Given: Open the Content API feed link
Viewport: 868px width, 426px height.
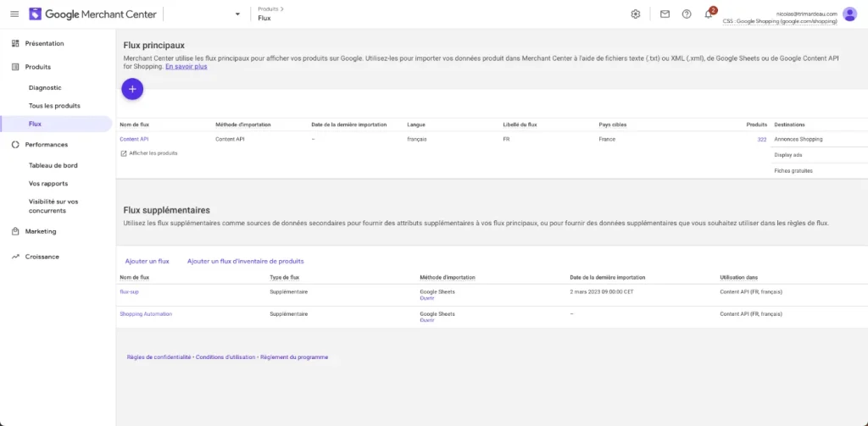Looking at the screenshot, I should tap(134, 140).
